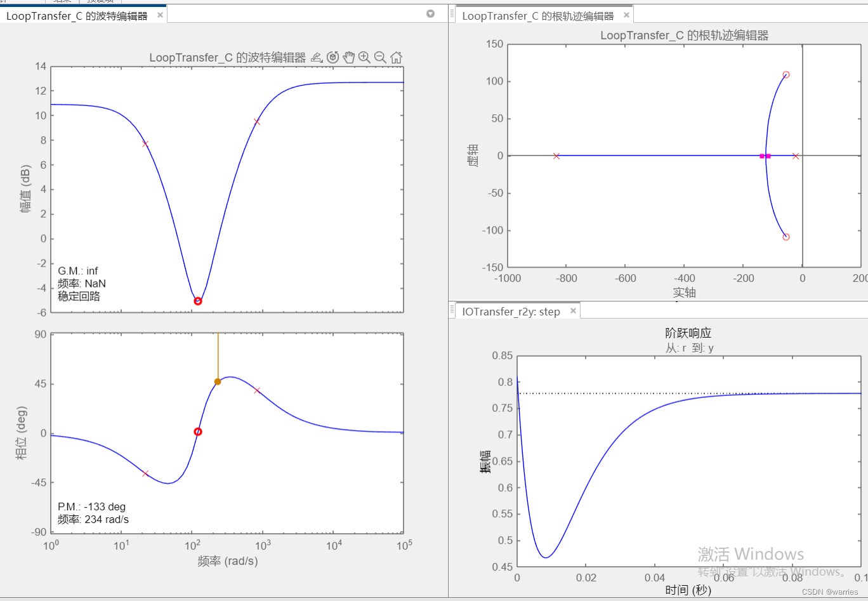The image size is (868, 601).
Task: Close the IOTransfer_r2y: step tab
Action: click(573, 311)
